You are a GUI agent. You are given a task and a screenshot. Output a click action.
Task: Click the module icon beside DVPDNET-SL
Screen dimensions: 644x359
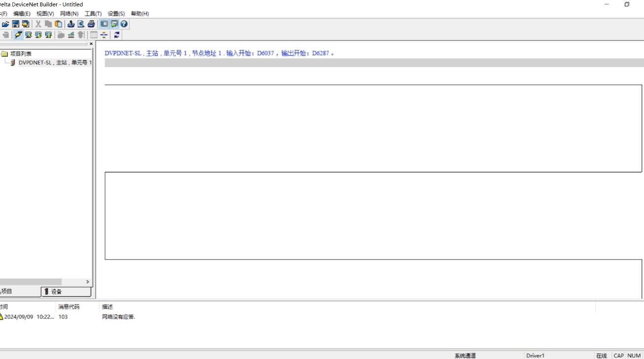click(13, 63)
